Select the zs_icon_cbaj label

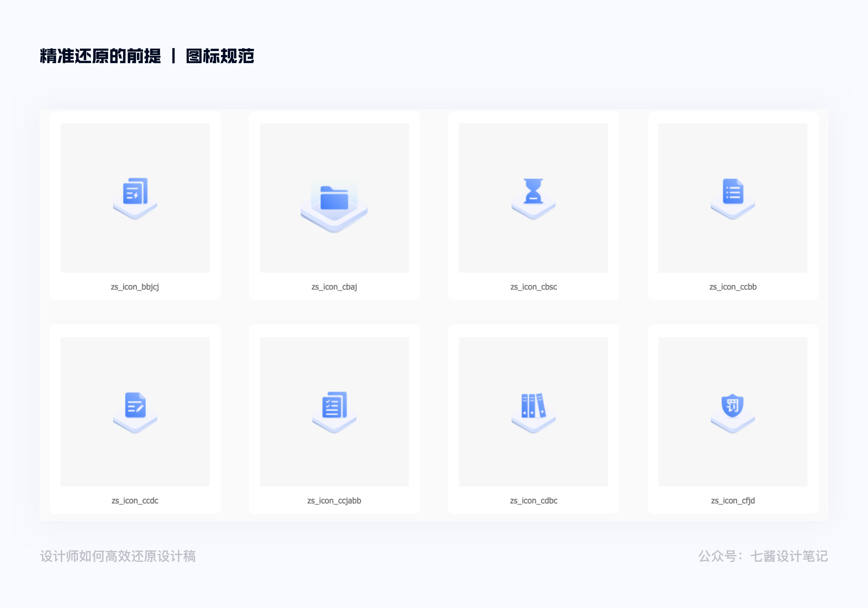[x=334, y=287]
